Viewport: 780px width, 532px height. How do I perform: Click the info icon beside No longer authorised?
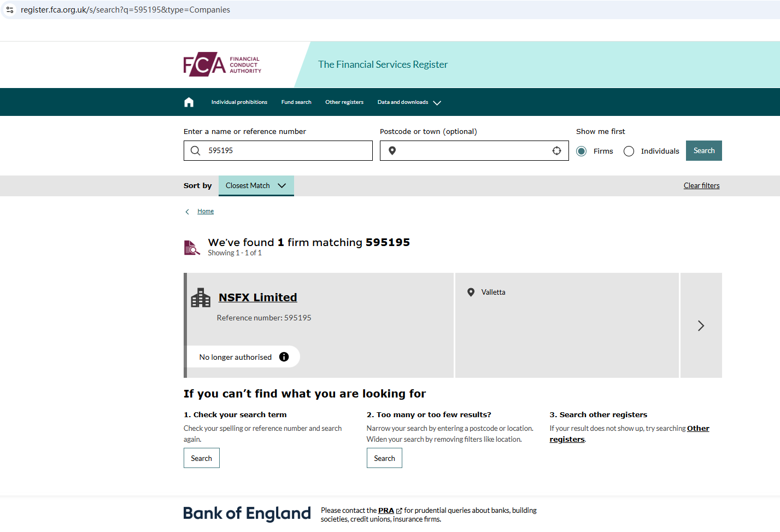coord(284,357)
